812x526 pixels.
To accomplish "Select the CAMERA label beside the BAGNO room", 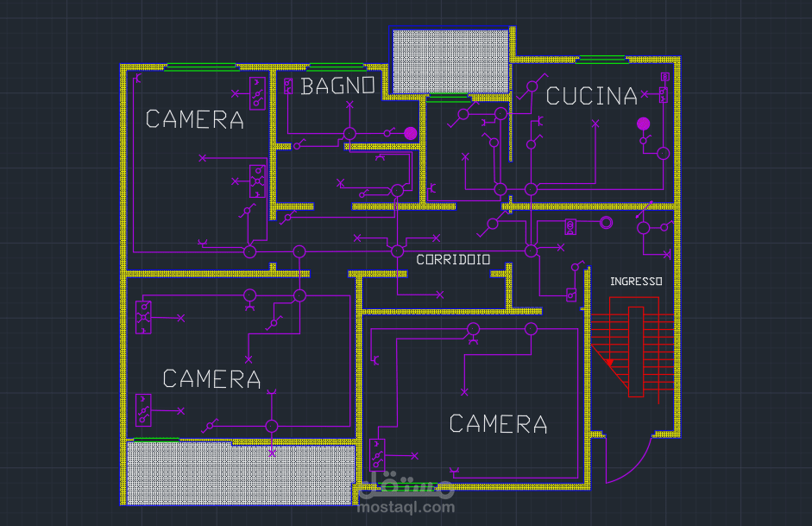I will point(195,120).
